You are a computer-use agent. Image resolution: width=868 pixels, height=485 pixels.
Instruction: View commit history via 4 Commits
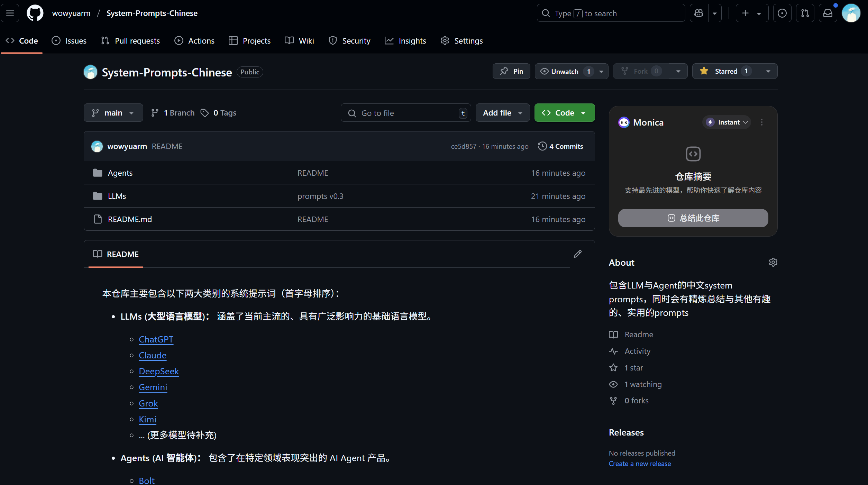click(561, 146)
